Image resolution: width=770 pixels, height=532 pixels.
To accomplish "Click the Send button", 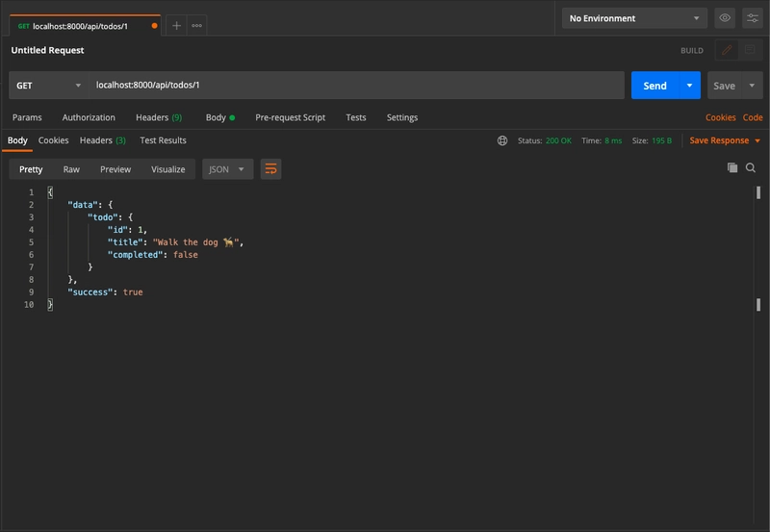I will 654,86.
